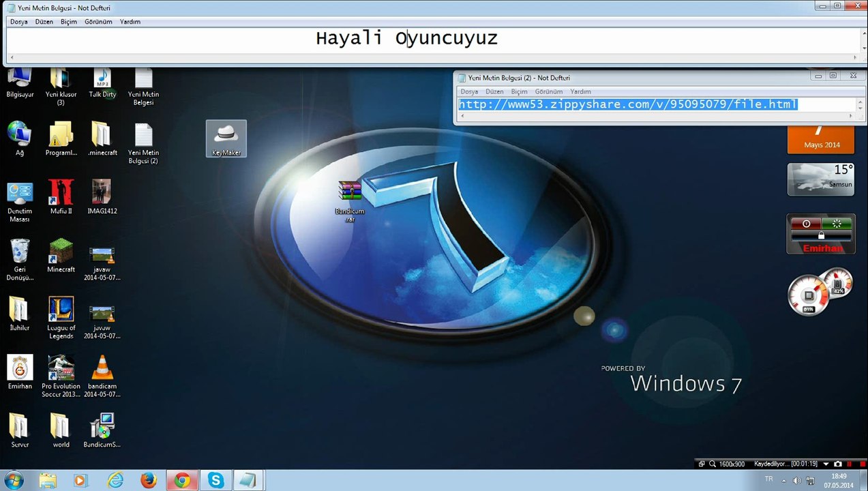Click the zippyshare URL text in Notepad
The width and height of the screenshot is (868, 491).
point(628,104)
